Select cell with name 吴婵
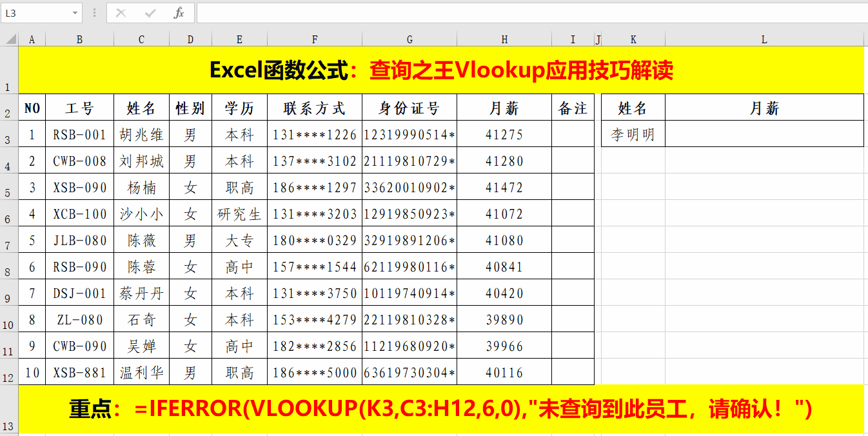Image resolution: width=868 pixels, height=436 pixels. point(141,345)
